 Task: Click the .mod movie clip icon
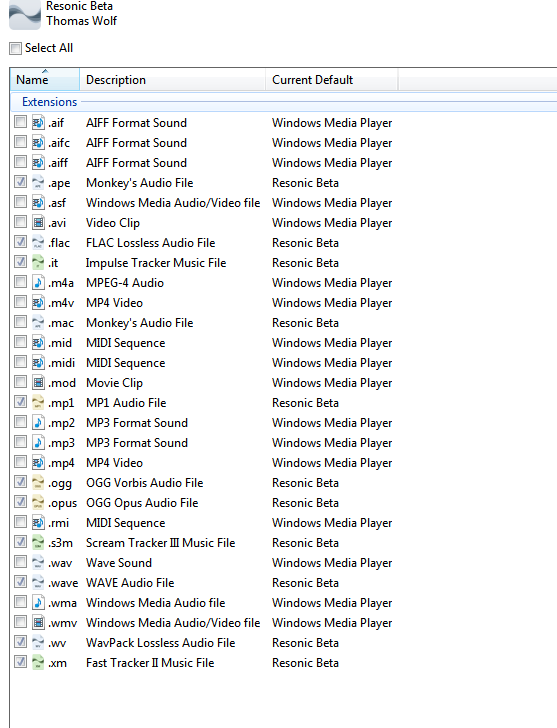pyautogui.click(x=38, y=383)
